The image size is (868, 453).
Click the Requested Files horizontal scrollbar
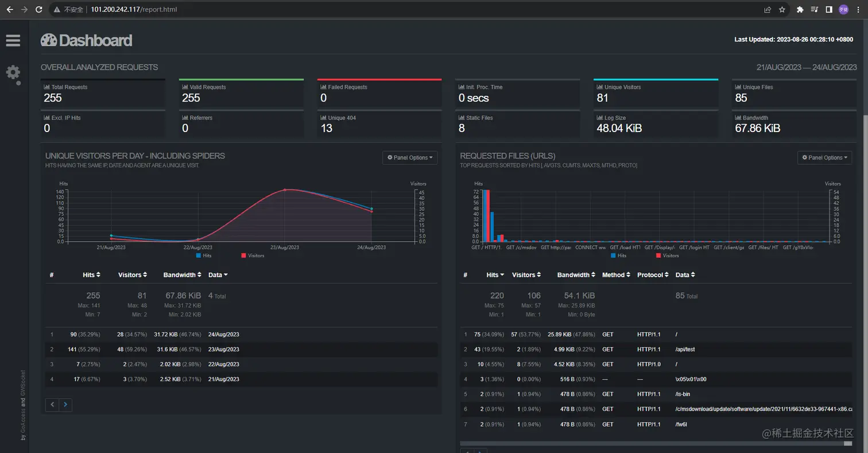(656, 443)
